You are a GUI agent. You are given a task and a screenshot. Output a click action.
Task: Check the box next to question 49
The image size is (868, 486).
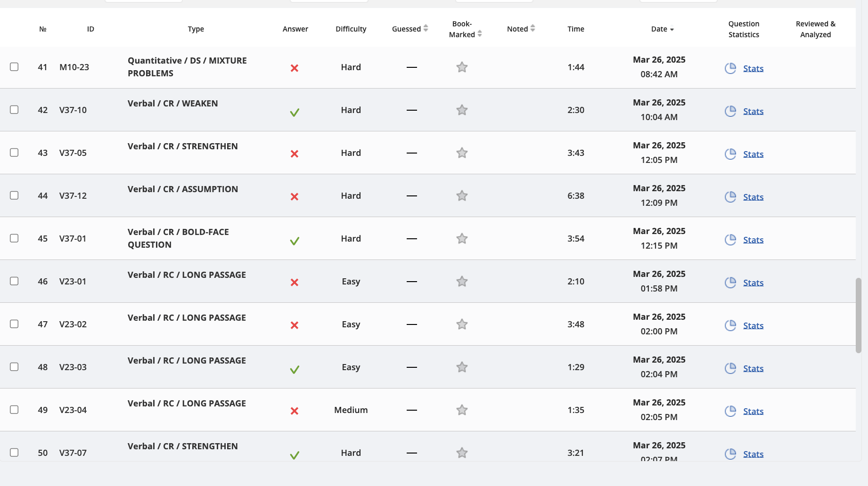(14, 410)
